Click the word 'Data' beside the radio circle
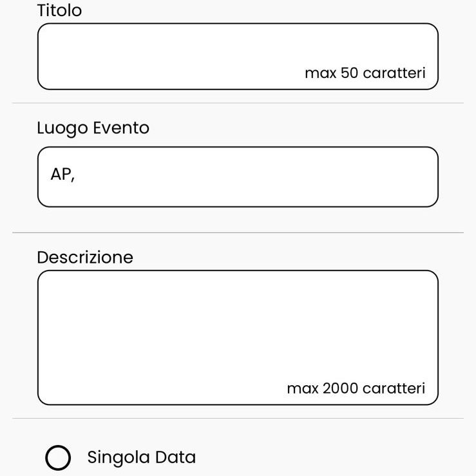Screen dimensions: 476x476 (175, 457)
